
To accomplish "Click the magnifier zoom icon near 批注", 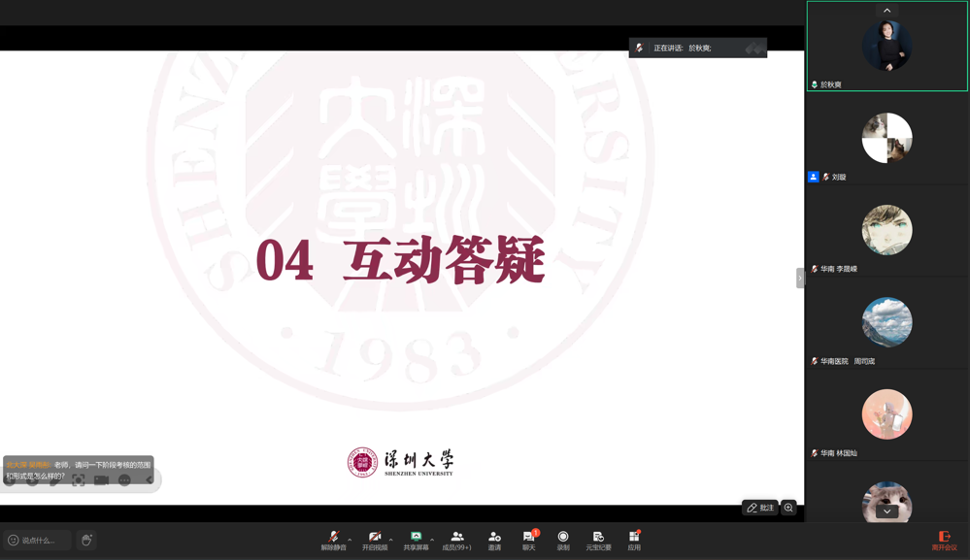I will 788,508.
